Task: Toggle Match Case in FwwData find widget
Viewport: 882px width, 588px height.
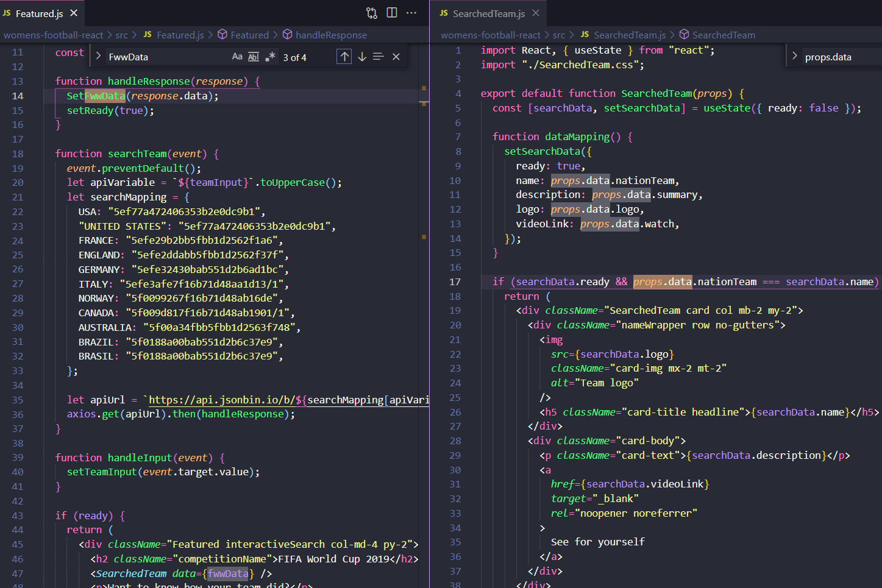Action: point(237,57)
